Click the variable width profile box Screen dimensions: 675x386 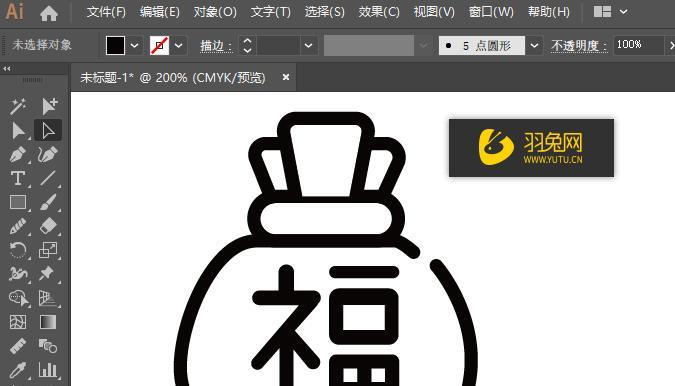pyautogui.click(x=369, y=45)
